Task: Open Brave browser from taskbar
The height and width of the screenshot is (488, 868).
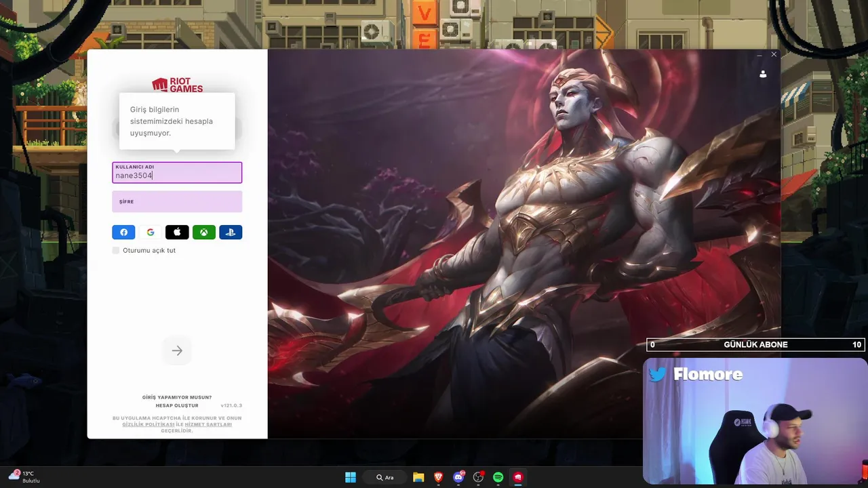Action: click(439, 477)
